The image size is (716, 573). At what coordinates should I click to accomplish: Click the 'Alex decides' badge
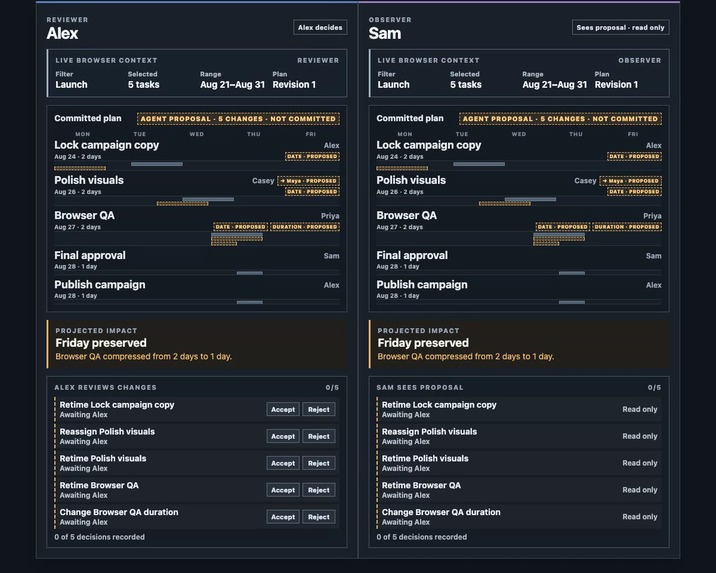(x=320, y=27)
